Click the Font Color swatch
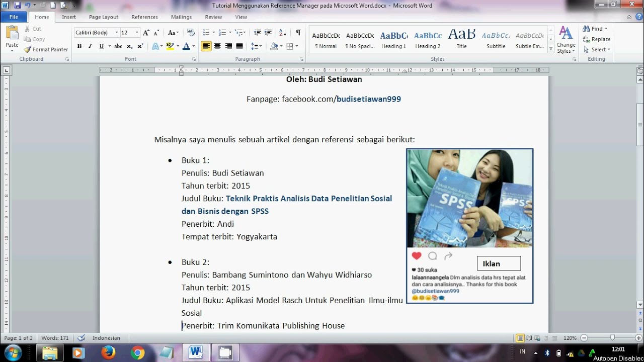The height and width of the screenshot is (362, 644). 186,46
